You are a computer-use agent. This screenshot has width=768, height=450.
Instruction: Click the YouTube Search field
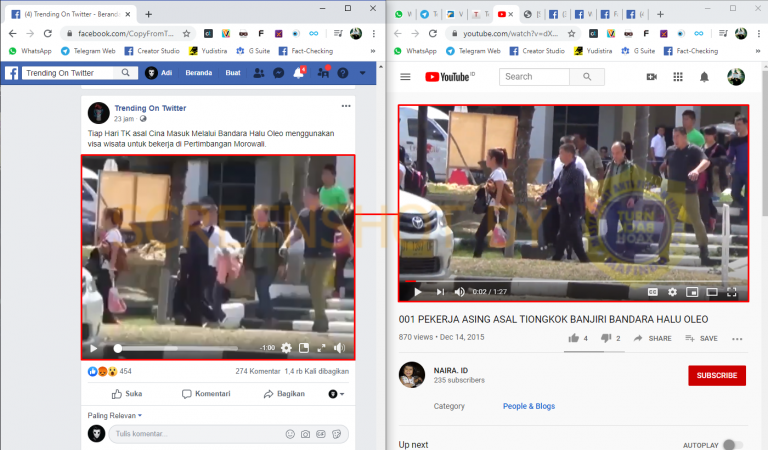(x=534, y=77)
